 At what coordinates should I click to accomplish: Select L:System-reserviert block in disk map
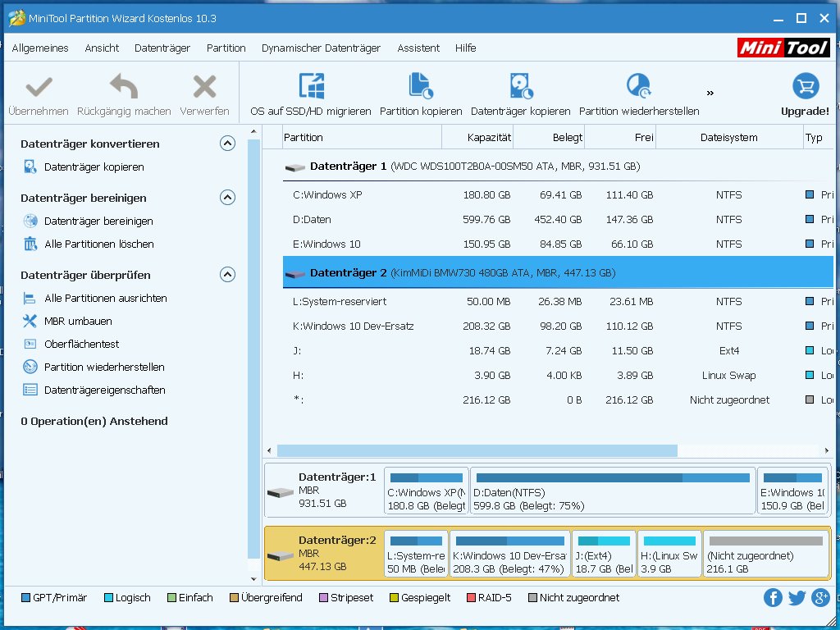tap(416, 554)
